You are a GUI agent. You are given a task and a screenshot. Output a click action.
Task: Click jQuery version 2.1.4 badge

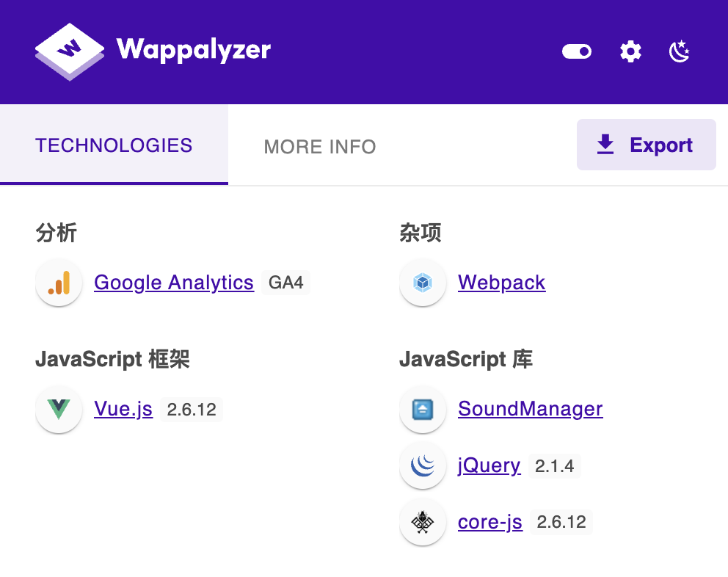[x=555, y=466]
